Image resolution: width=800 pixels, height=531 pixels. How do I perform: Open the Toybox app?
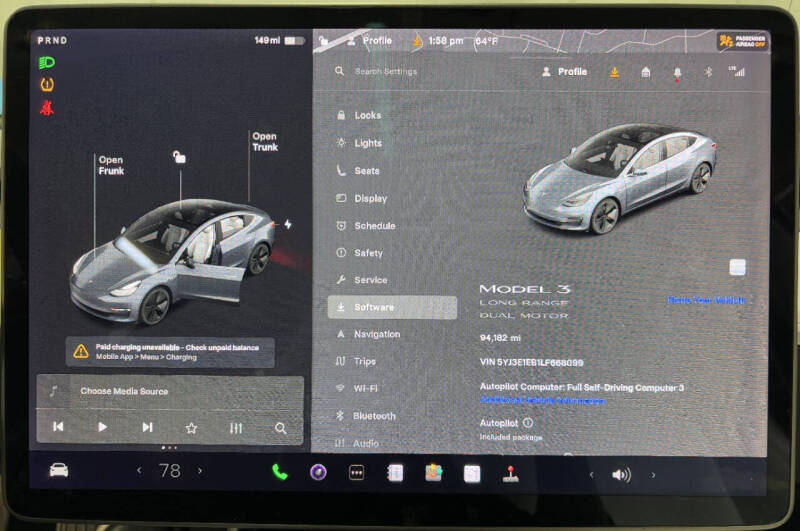click(x=433, y=472)
